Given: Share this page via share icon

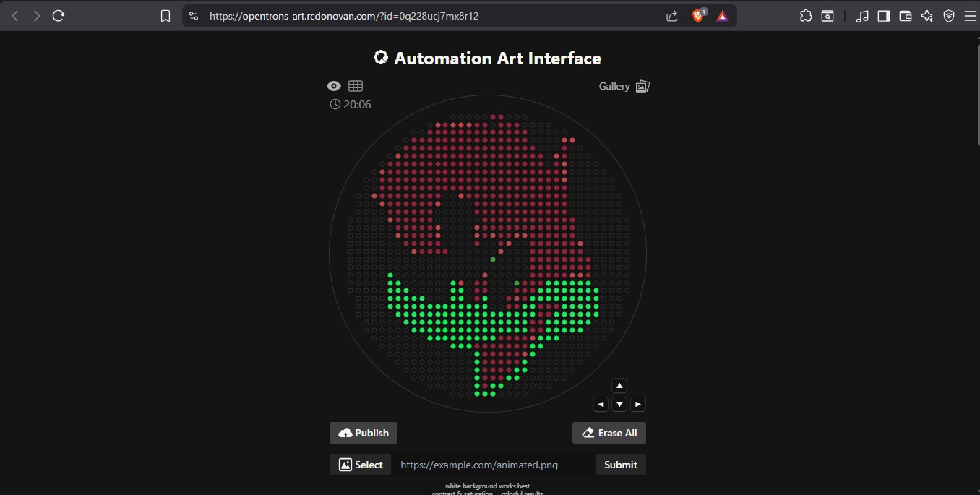Looking at the screenshot, I should 671,16.
